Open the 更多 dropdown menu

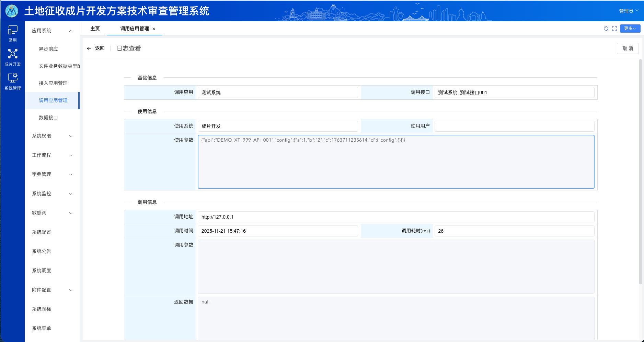(x=630, y=29)
